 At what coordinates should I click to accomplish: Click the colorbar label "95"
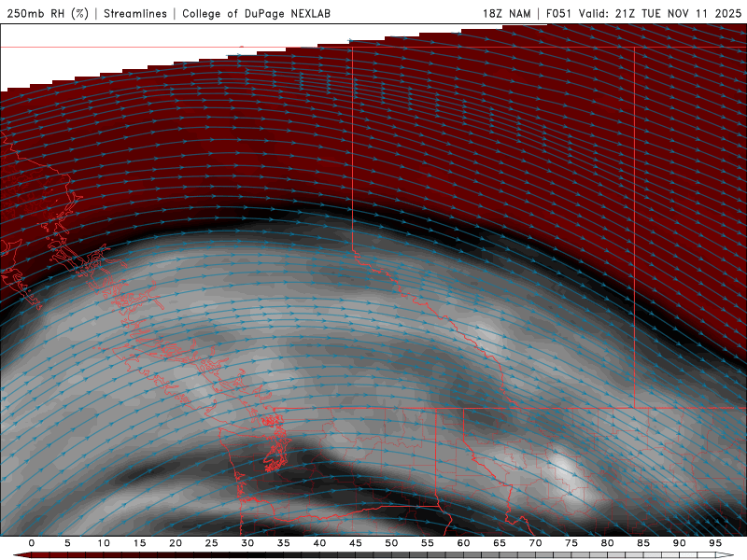(715, 543)
